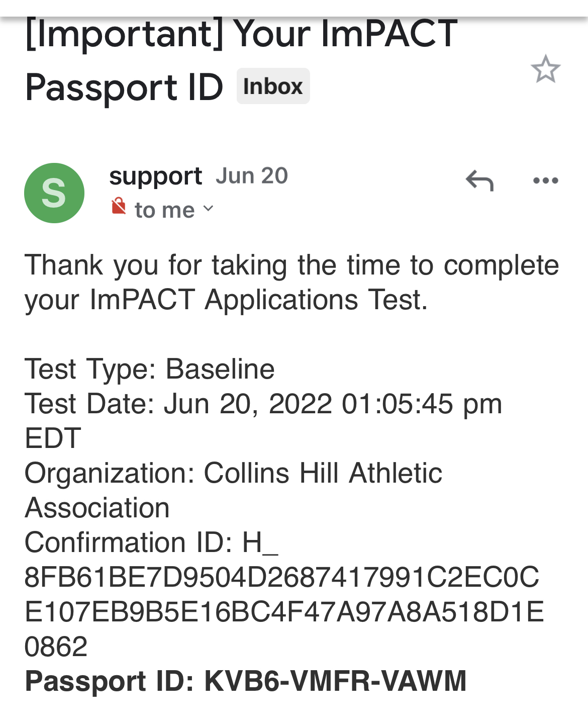Star this ImPACT Passport ID email
Image resolution: width=588 pixels, height=728 pixels.
click(545, 69)
